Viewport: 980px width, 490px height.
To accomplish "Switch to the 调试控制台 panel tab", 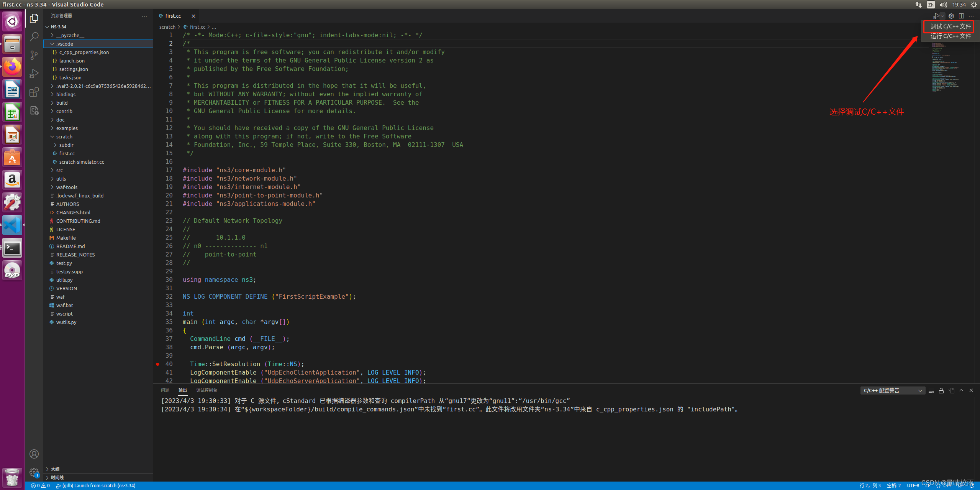I will [206, 390].
